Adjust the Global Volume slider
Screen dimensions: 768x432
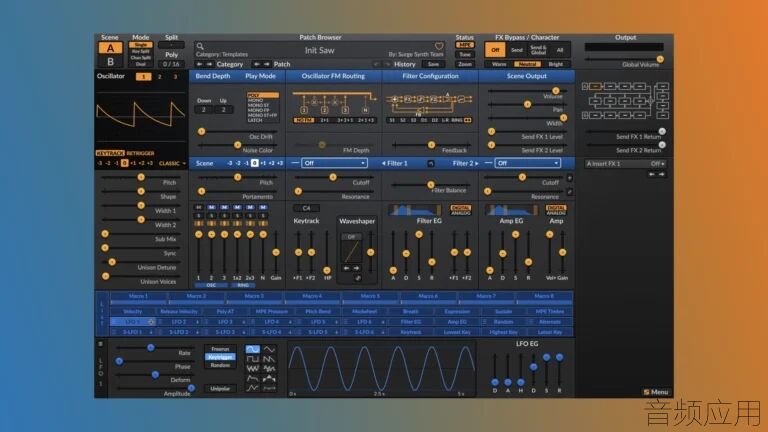(x=624, y=59)
